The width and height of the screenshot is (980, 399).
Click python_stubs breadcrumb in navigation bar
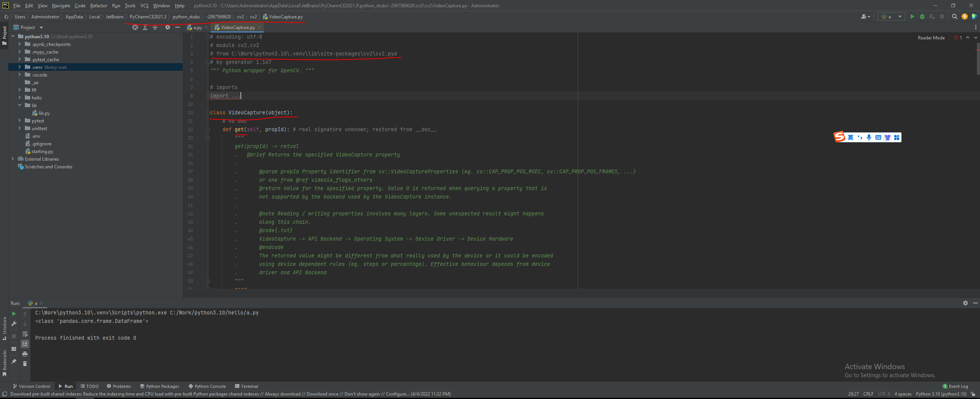186,16
